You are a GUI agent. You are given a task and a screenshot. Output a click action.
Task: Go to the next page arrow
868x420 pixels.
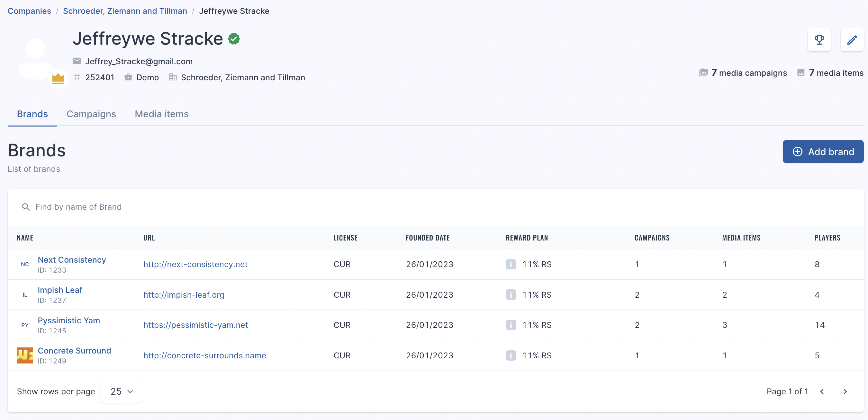pos(845,391)
